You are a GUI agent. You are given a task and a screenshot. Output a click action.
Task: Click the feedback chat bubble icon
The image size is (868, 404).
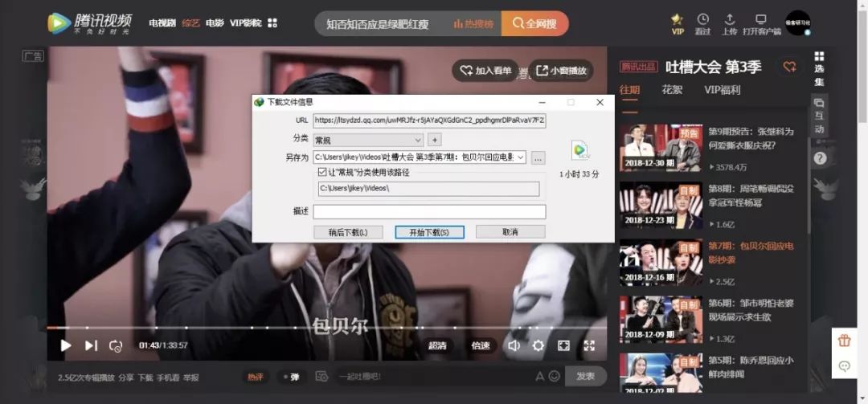click(844, 365)
